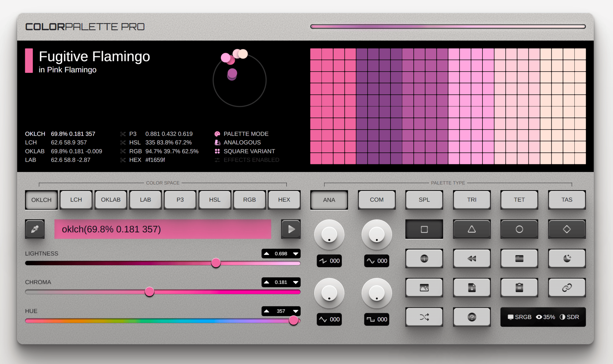Screen dimensions: 613x364
Task: Copy values using the clipboard icon
Action: tap(519, 288)
